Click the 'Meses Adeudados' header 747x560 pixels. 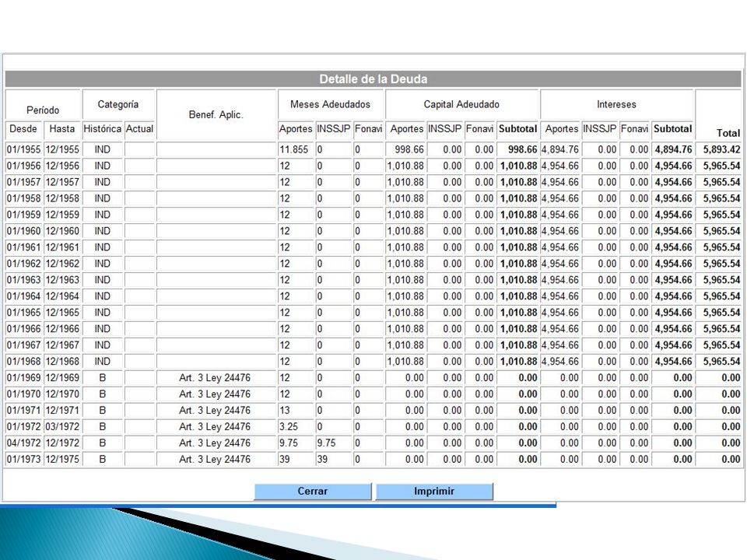click(x=330, y=104)
